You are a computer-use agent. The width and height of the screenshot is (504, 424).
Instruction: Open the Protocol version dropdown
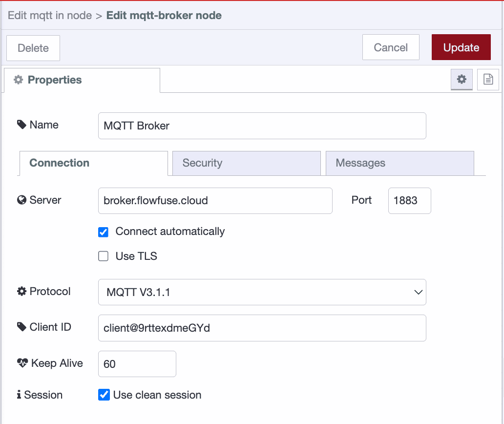coord(418,291)
